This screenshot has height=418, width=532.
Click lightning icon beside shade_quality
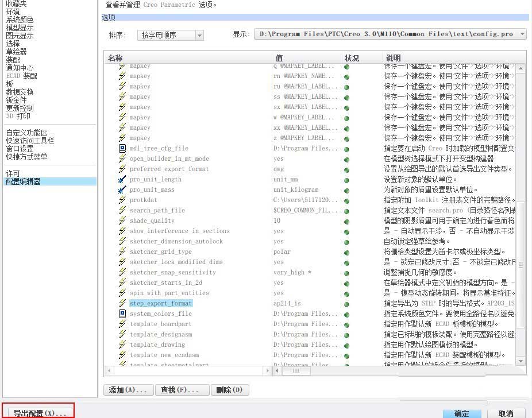click(x=122, y=220)
